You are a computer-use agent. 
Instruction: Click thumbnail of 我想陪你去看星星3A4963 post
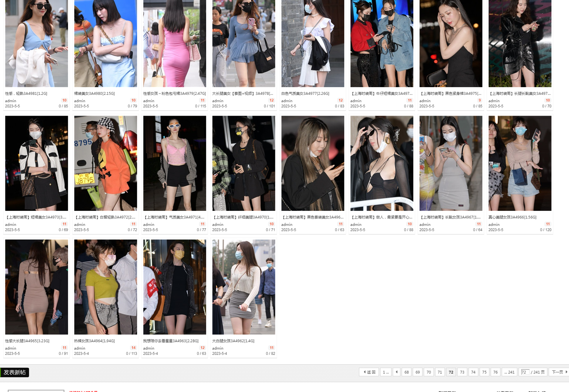point(175,287)
